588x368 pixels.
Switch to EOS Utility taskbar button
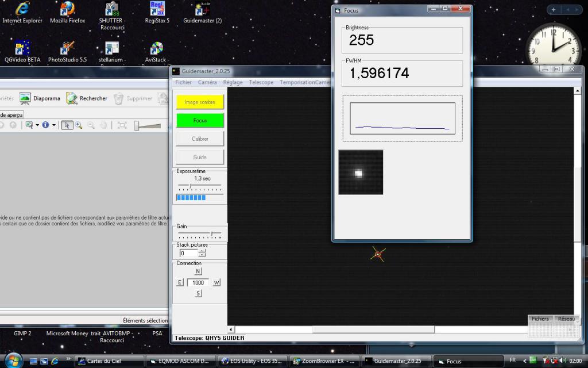tap(253, 361)
